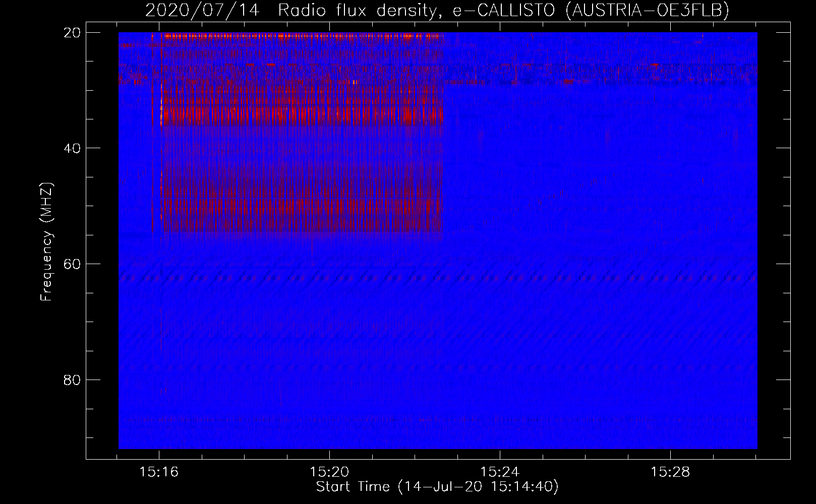Click the frequency tick label '60'

point(72,264)
